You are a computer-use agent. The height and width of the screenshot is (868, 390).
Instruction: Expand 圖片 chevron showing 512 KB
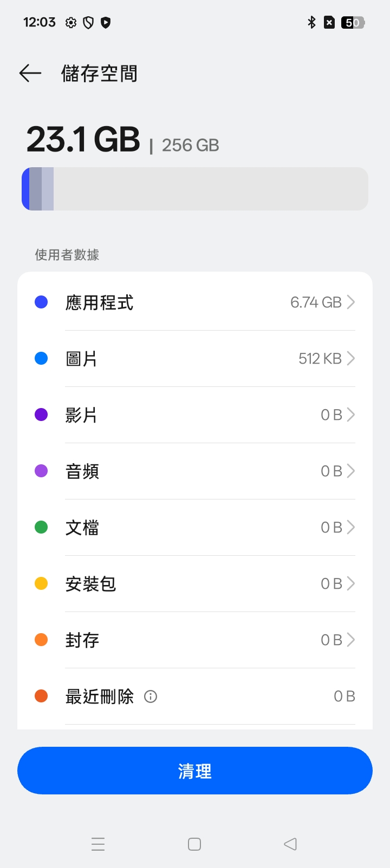point(350,358)
